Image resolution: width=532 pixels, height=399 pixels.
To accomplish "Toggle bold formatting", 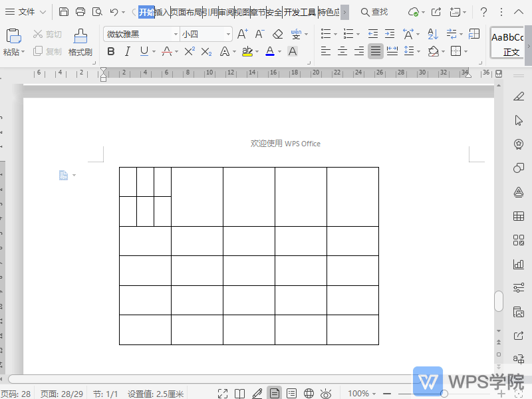I will pyautogui.click(x=110, y=51).
